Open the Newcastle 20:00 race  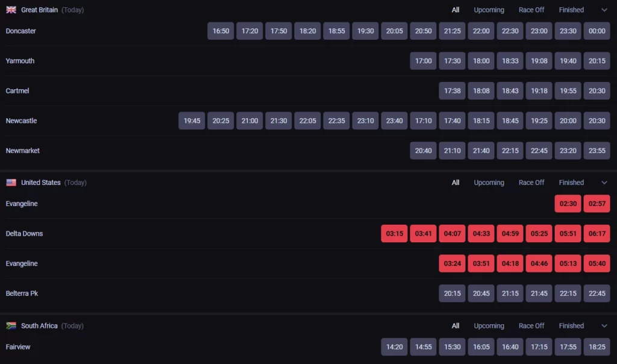568,121
